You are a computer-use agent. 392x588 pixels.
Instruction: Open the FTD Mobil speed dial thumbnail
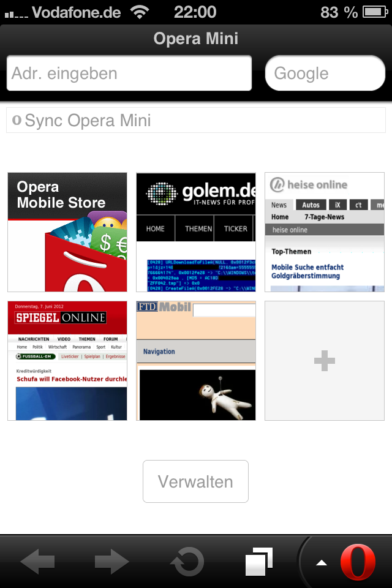point(196,361)
